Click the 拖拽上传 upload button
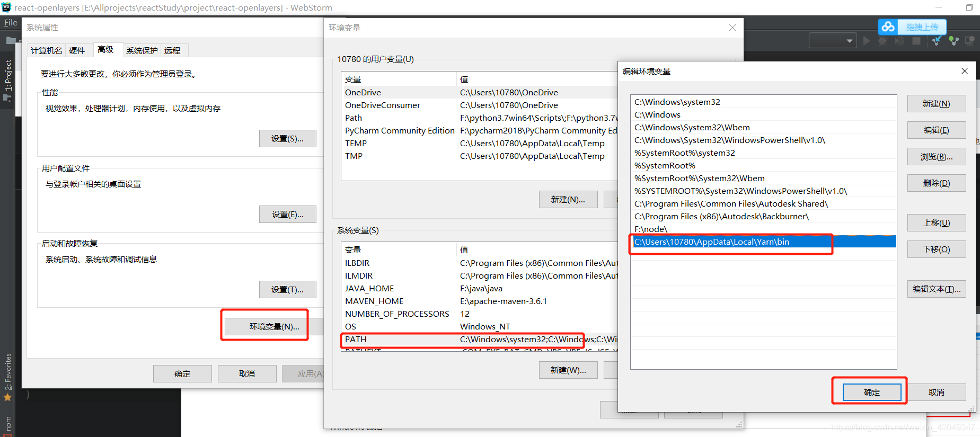This screenshot has width=980, height=437. pyautogui.click(x=922, y=27)
